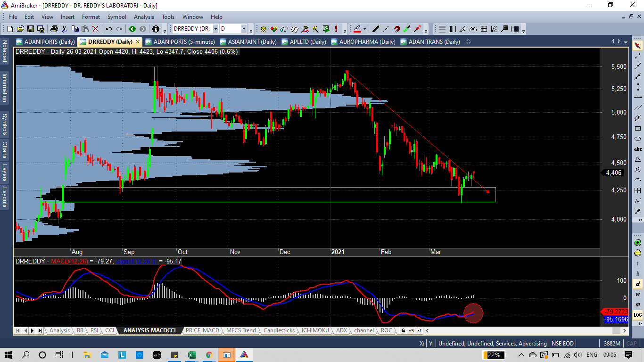Save the chart with floppy icon
This screenshot has width=644, height=362.
pos(32,29)
